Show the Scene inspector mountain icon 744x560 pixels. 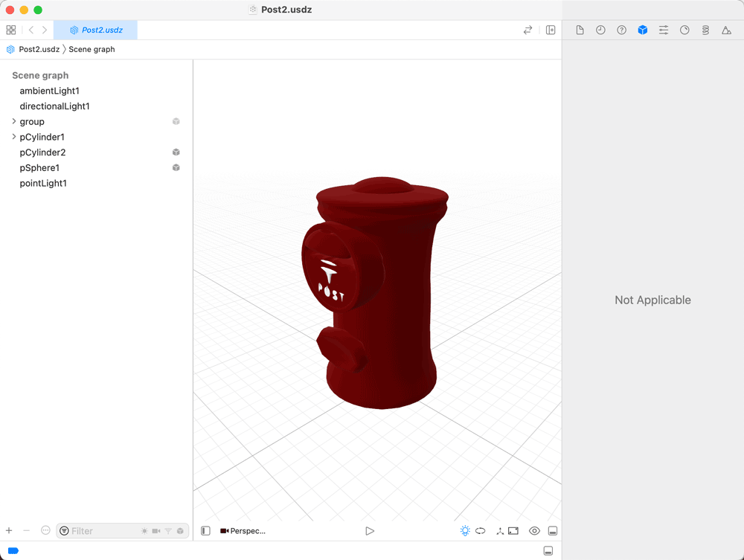pyautogui.click(x=726, y=30)
